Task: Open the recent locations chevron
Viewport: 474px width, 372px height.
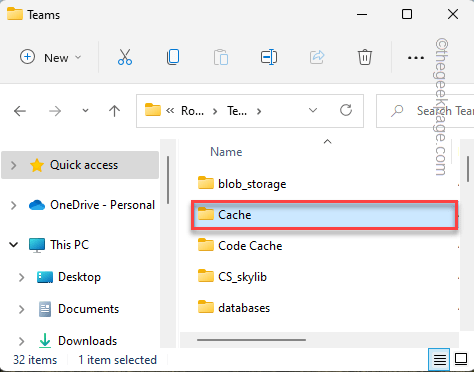Action: pyautogui.click(x=85, y=111)
